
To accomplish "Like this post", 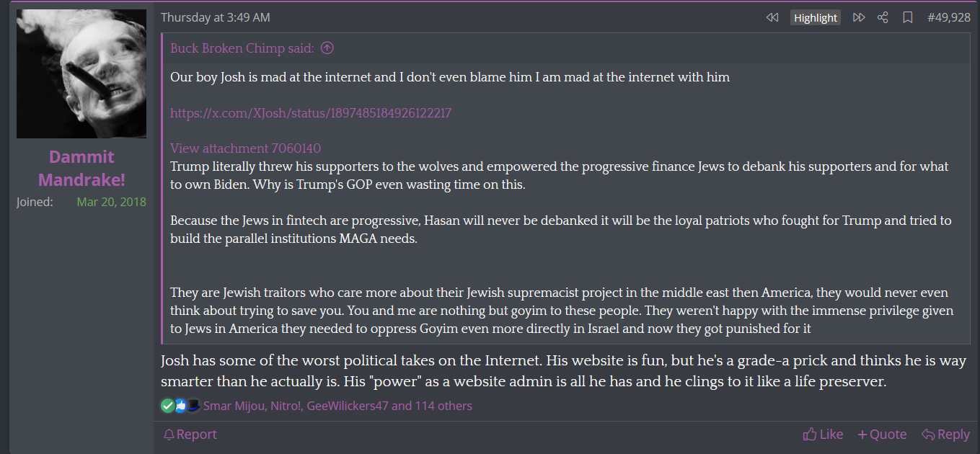I will pyautogui.click(x=823, y=434).
